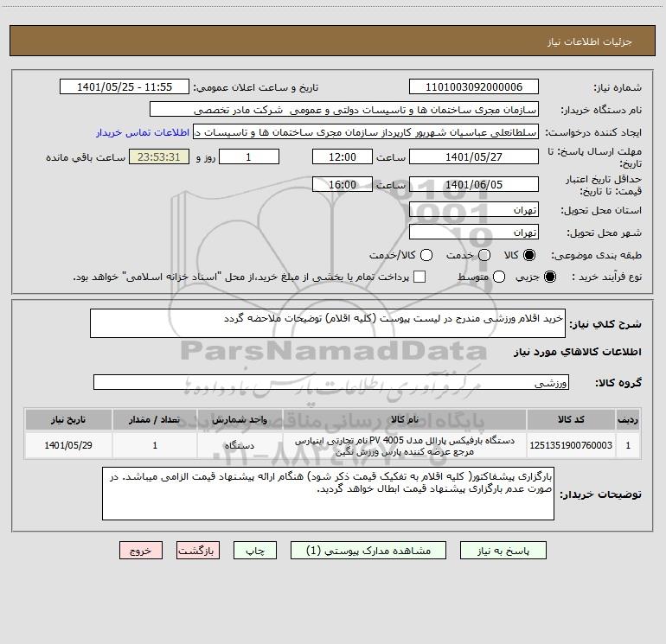This screenshot has width=666, height=644.
Task: Click the خروج exit button
Action: click(141, 550)
